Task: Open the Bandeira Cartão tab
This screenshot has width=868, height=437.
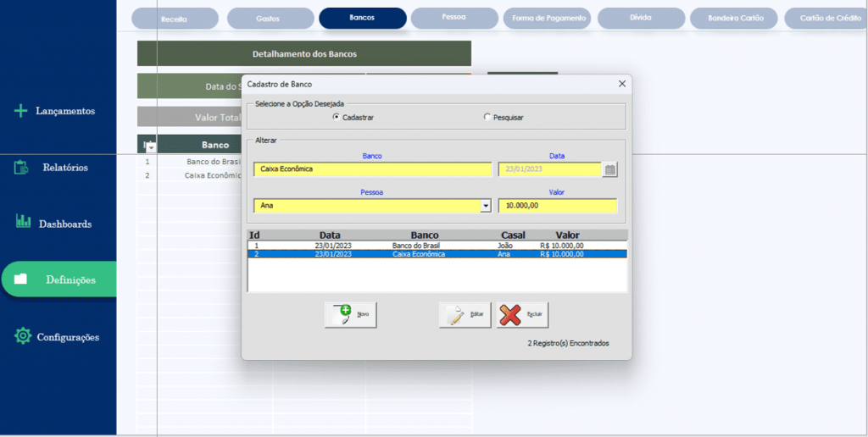Action: (x=736, y=18)
